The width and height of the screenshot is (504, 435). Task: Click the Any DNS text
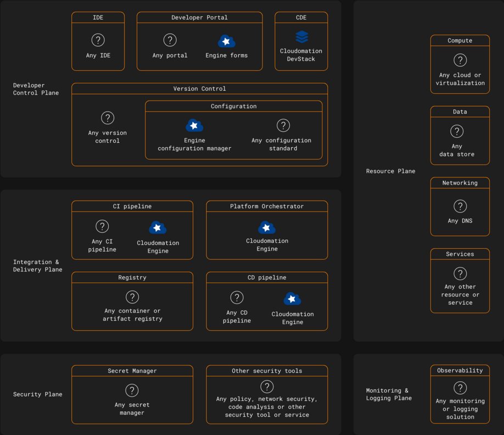click(x=460, y=221)
